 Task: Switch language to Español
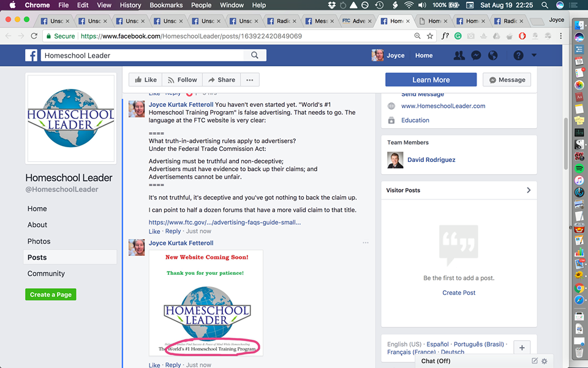(x=437, y=344)
